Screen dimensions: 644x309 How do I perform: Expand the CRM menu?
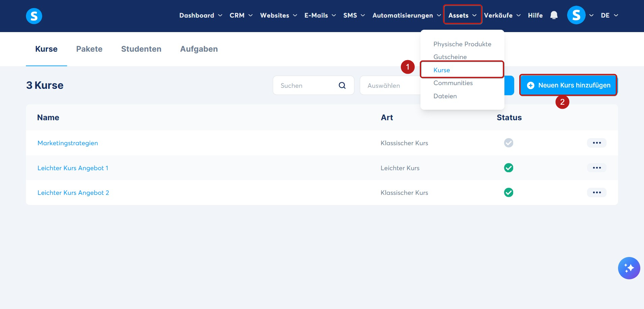tap(241, 16)
